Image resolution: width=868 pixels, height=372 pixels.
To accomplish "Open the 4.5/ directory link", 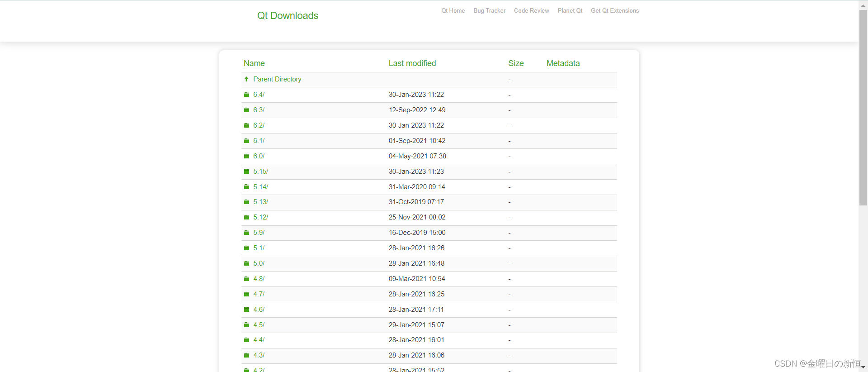I will [259, 325].
